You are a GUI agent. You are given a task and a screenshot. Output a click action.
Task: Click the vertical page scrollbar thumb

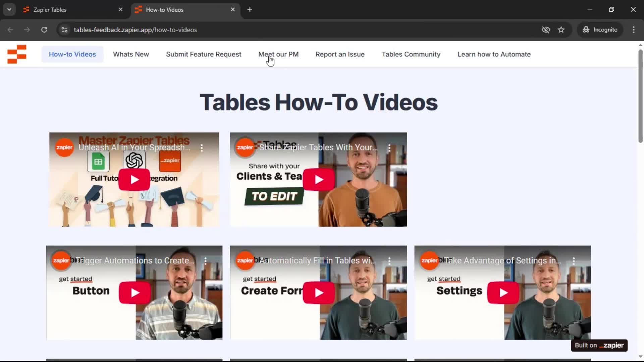coord(640,96)
